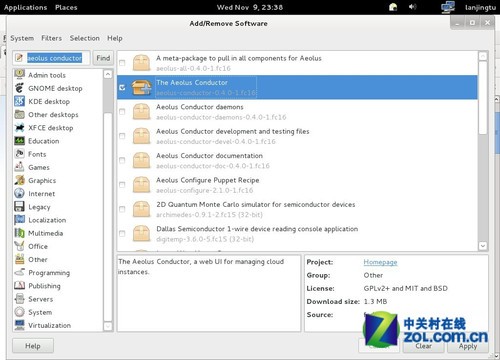The image size is (500, 360).
Task: Click the package list scroll up arrow
Action: (483, 56)
